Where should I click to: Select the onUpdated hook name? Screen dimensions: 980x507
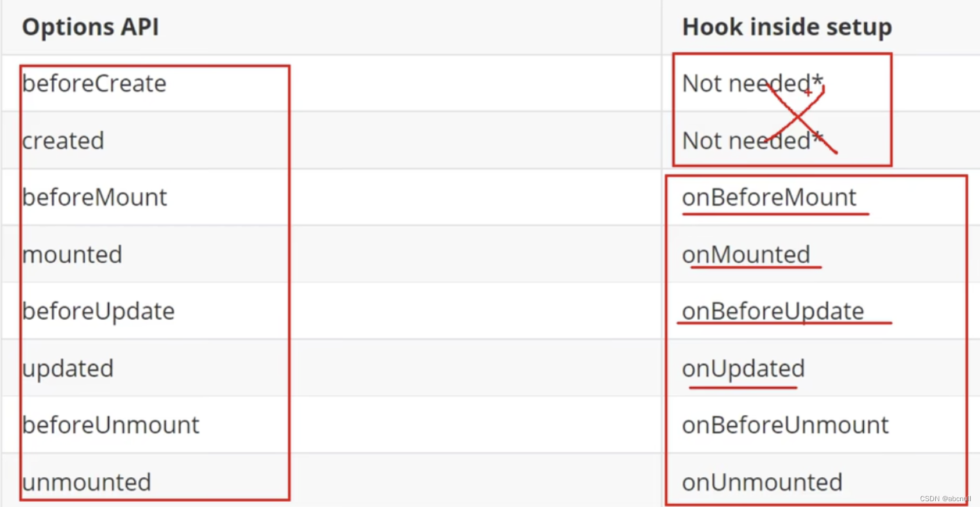point(743,369)
